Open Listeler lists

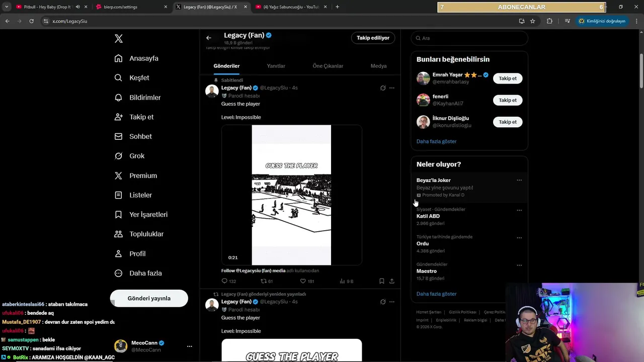[133, 195]
